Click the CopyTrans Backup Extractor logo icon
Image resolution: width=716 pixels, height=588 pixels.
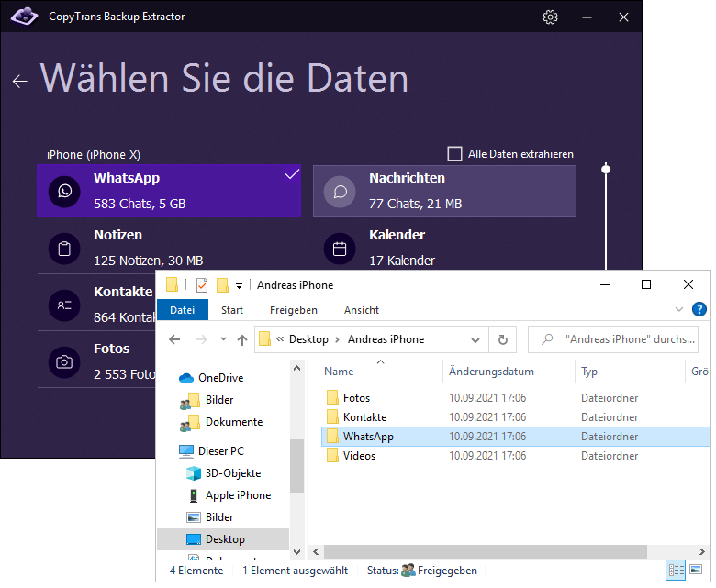pos(24,17)
